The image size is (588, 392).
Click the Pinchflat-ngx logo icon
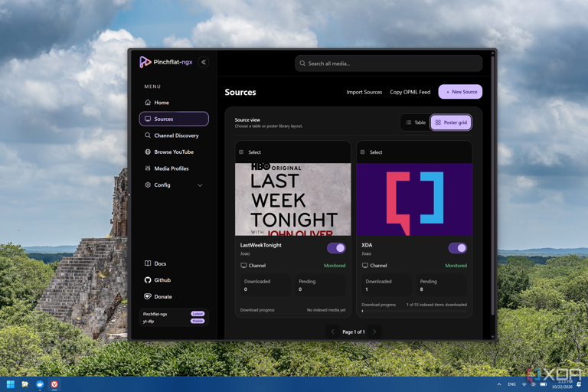click(145, 62)
